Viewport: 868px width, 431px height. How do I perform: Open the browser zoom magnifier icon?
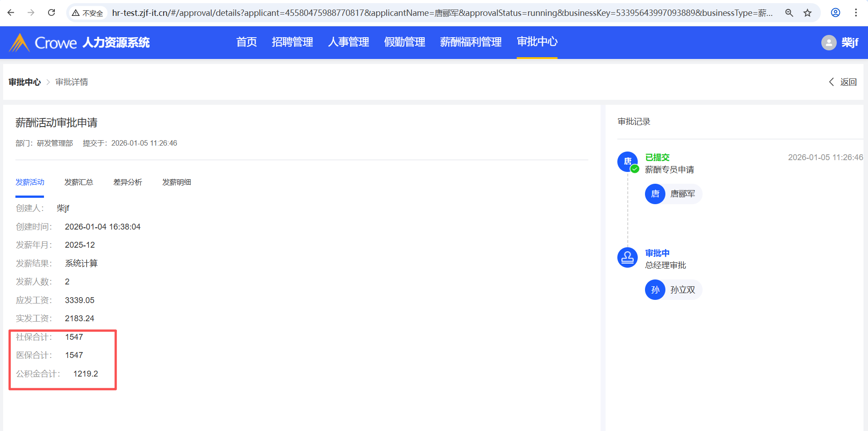click(789, 13)
